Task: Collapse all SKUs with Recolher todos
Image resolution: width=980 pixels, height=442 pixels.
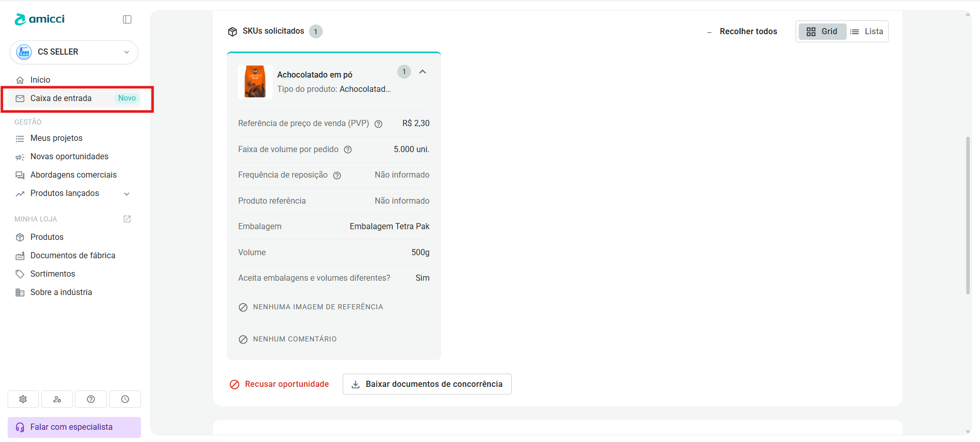Action: tap(743, 32)
